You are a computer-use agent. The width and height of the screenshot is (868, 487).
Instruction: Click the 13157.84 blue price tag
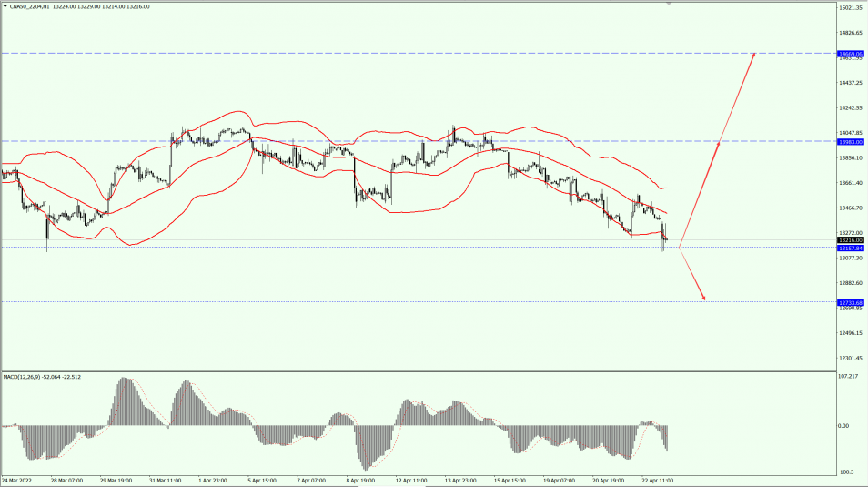click(850, 248)
